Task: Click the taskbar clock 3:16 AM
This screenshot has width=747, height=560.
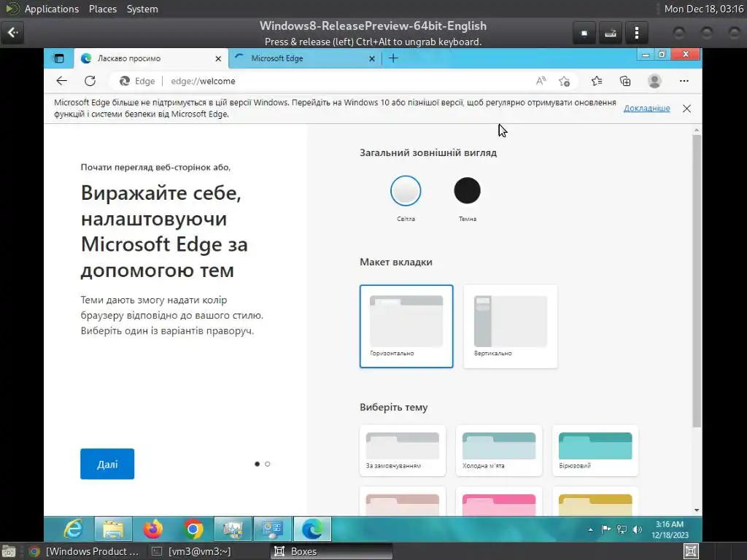Action: pyautogui.click(x=670, y=529)
